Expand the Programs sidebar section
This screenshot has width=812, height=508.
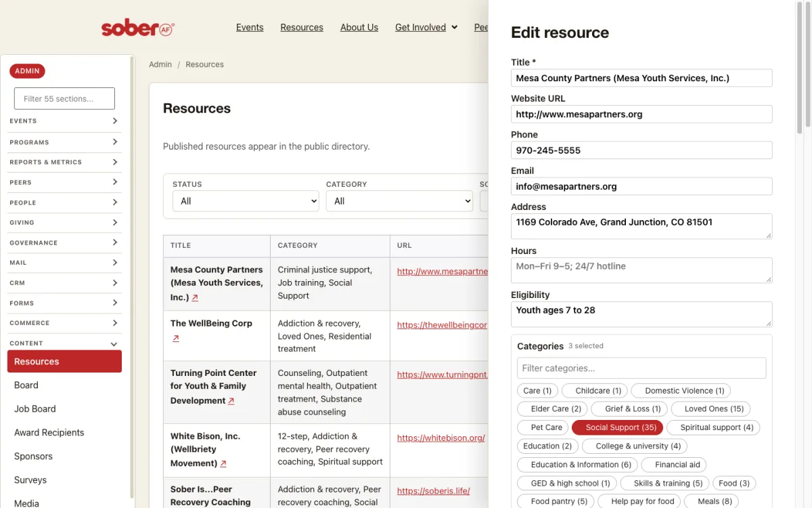point(64,142)
